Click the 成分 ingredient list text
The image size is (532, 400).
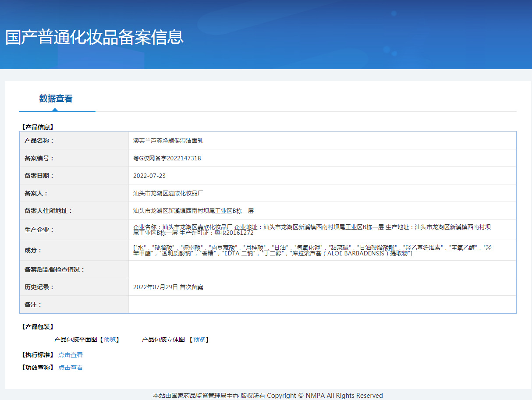(x=312, y=250)
